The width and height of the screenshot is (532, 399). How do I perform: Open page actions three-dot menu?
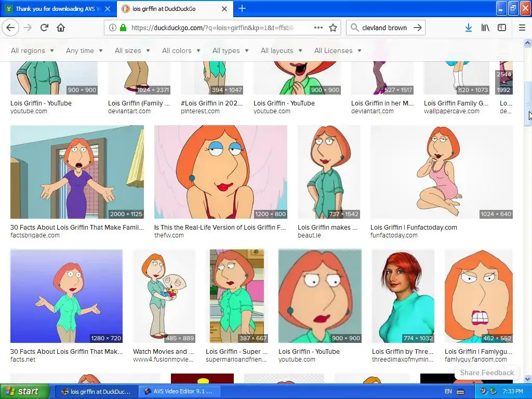pos(318,28)
